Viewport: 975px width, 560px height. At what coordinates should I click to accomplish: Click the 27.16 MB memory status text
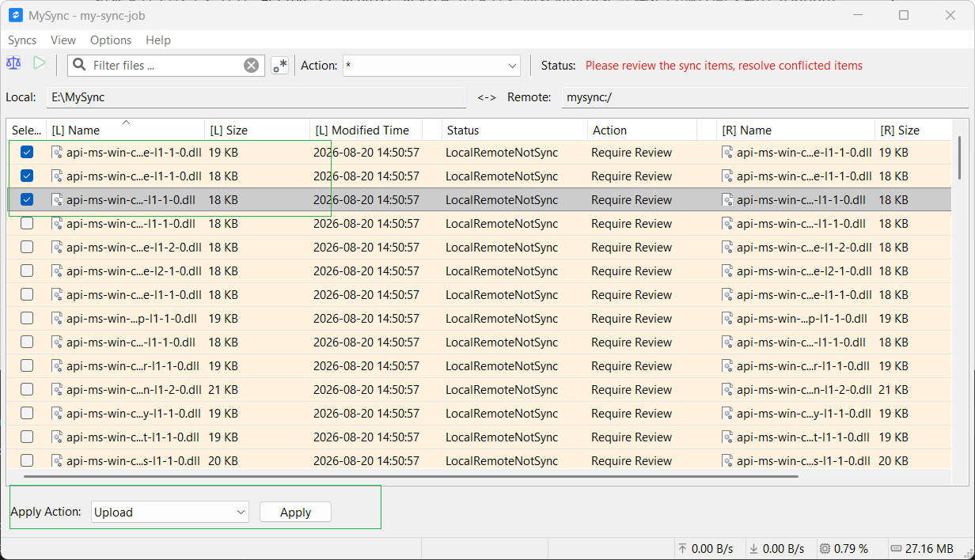pyautogui.click(x=930, y=548)
